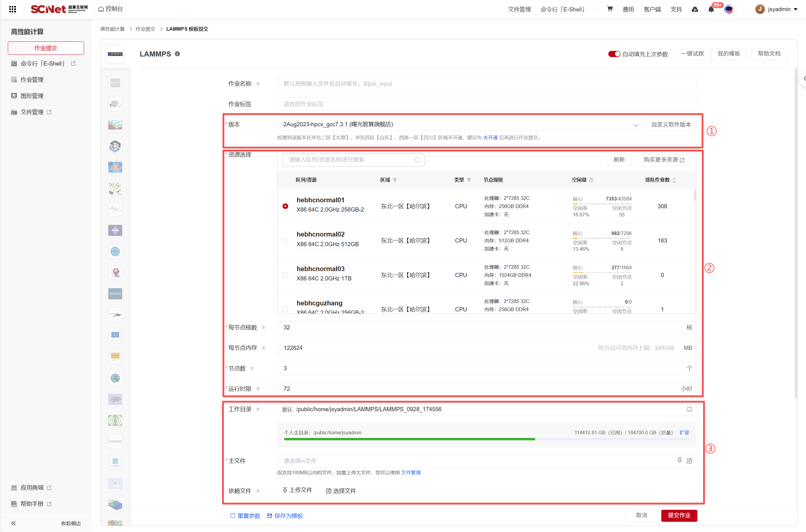Open the 区域 column filter
The height and width of the screenshot is (532, 806).
pos(395,180)
